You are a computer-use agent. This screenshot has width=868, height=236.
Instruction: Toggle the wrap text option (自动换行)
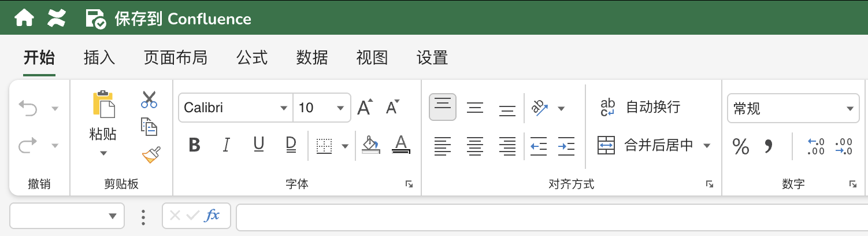640,107
